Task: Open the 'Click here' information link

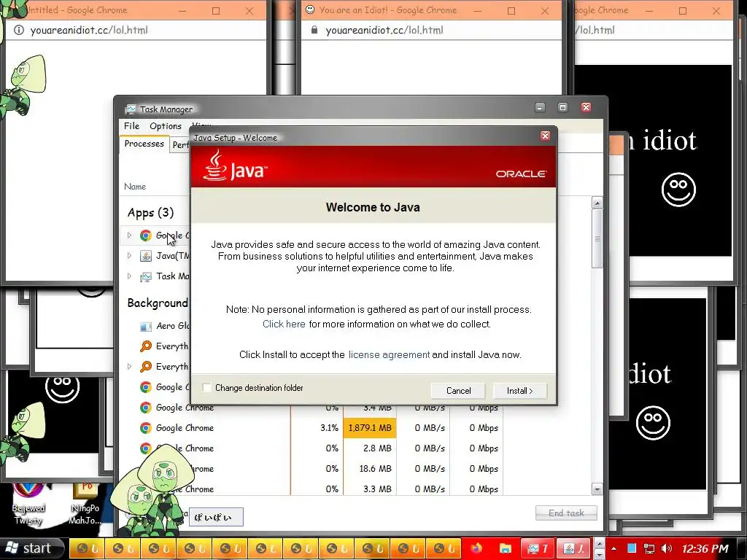Action: (284, 324)
